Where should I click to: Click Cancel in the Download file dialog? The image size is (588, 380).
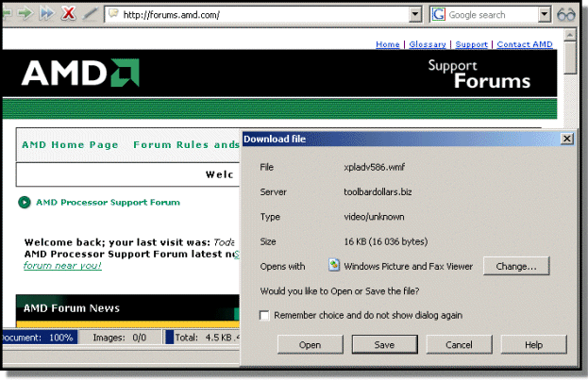pos(459,344)
